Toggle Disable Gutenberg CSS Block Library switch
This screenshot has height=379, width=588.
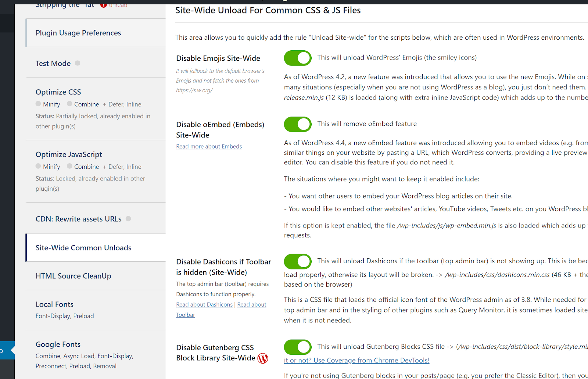298,347
